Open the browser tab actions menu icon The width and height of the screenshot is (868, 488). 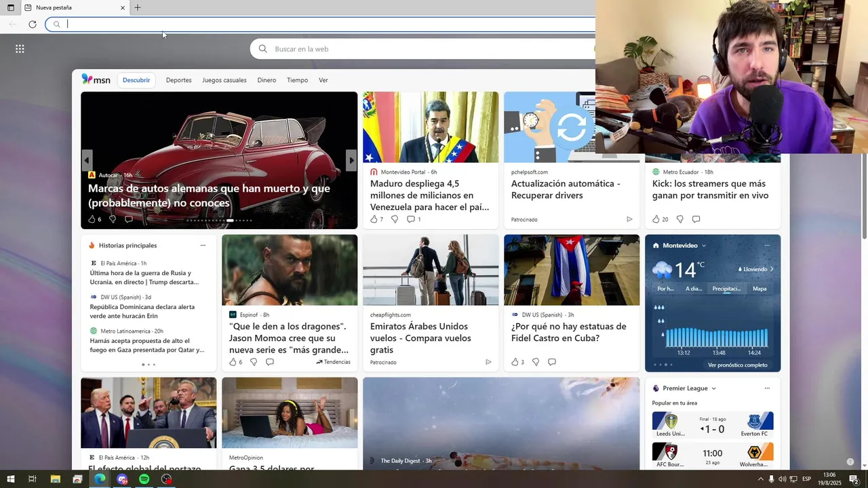(10, 7)
